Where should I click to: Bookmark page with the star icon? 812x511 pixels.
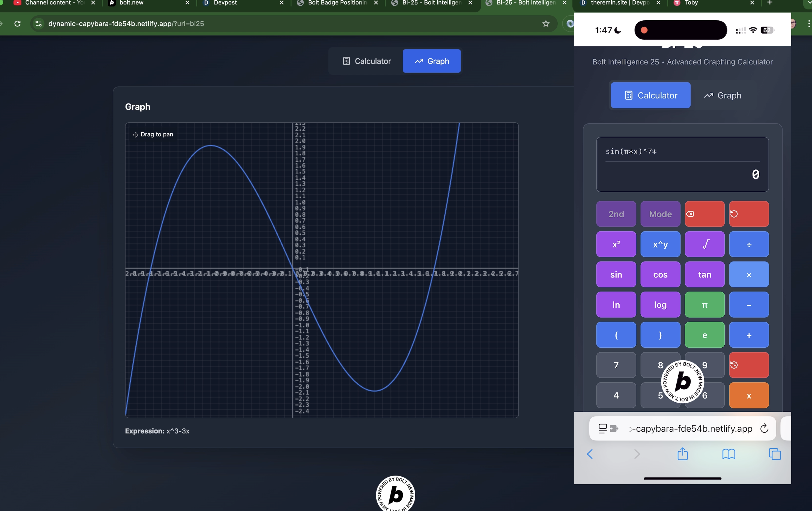pos(546,24)
